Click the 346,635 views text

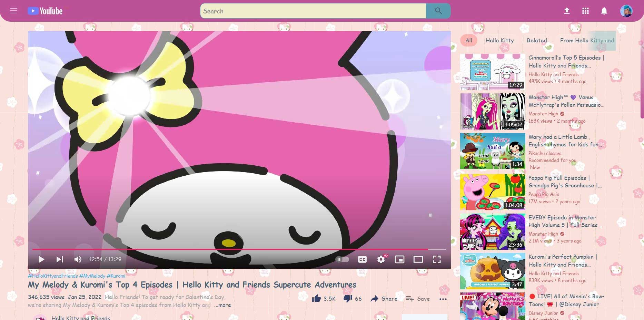[46, 297]
